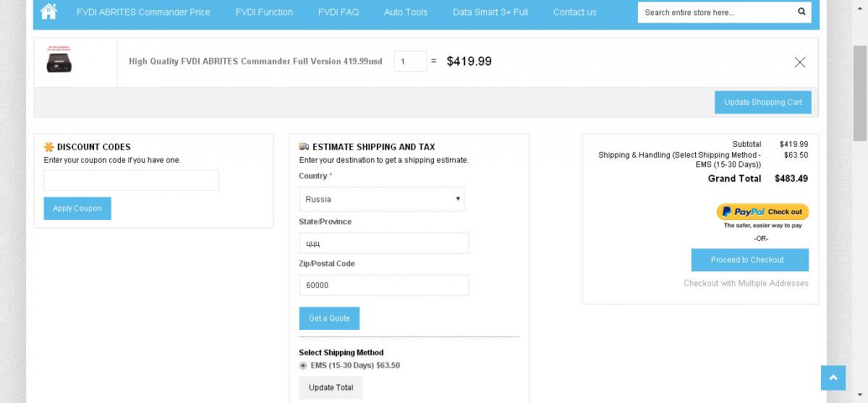Click the Apply Coupon button
Image resolution: width=868 pixels, height=403 pixels.
77,208
